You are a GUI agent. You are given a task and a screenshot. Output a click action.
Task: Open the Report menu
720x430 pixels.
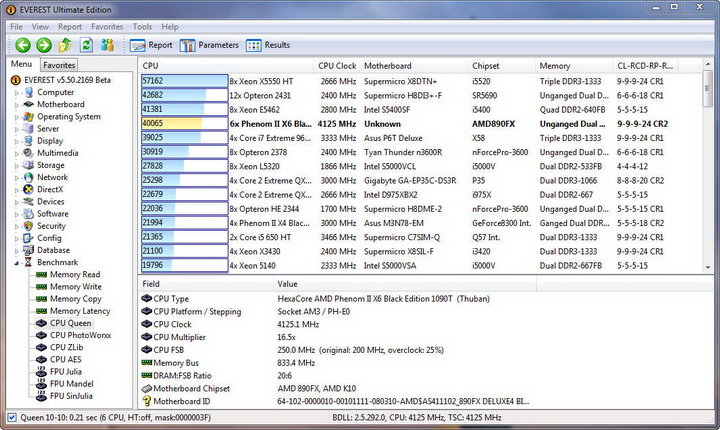pyautogui.click(x=70, y=27)
